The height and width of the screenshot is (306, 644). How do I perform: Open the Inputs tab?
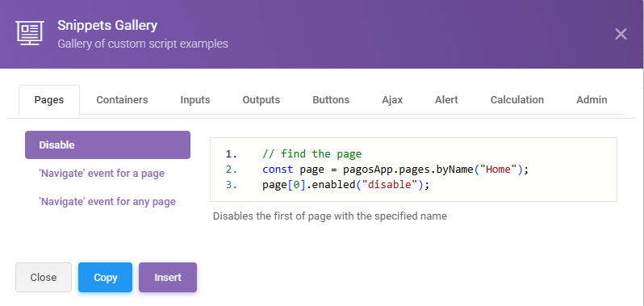click(x=195, y=100)
